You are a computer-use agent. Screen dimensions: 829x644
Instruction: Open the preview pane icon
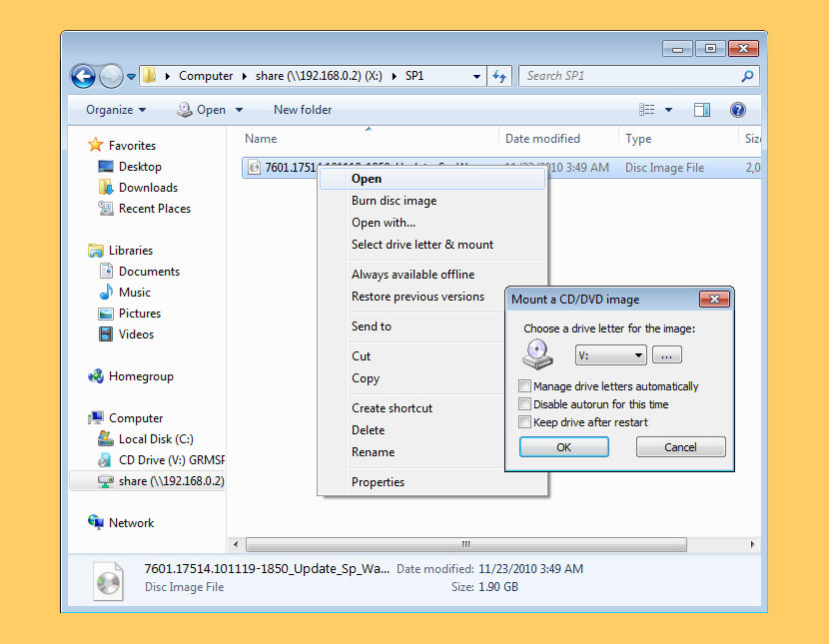[x=701, y=110]
